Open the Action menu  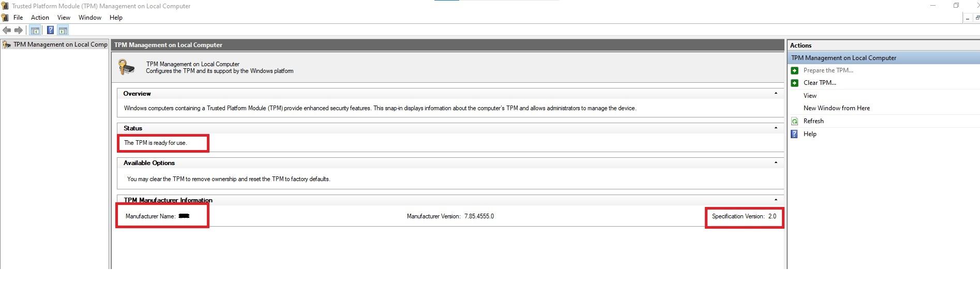click(x=40, y=18)
